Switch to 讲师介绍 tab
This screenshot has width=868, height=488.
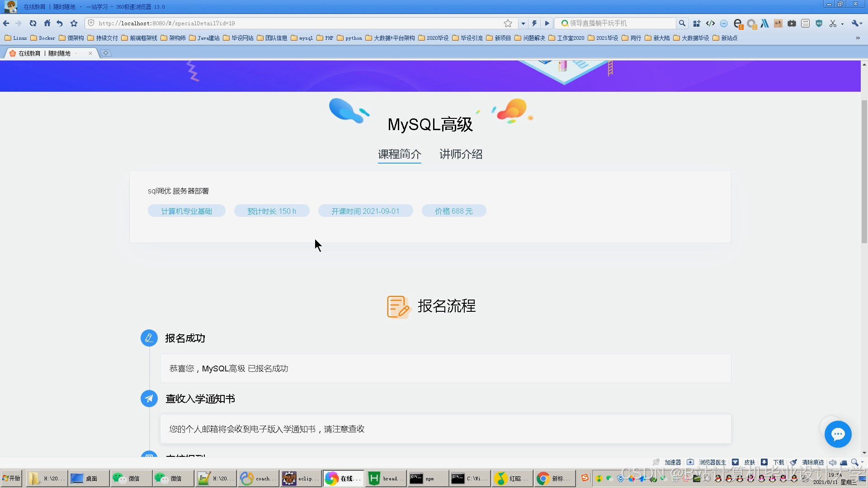pos(461,154)
